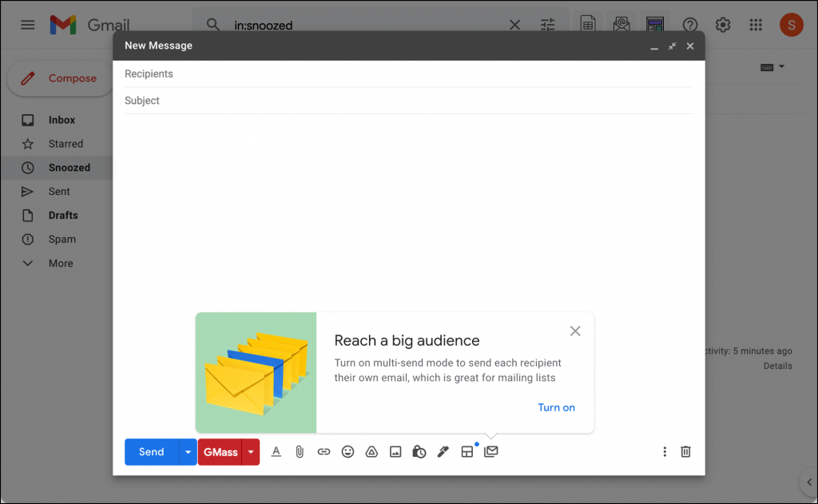Viewport: 818px width, 504px height.
Task: Expand the Send options dropdown arrow
Action: point(188,452)
